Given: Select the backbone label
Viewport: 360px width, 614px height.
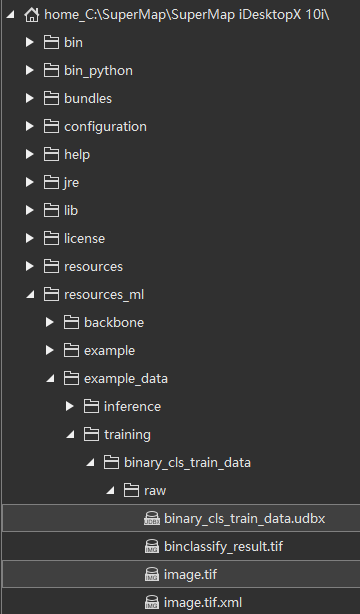Looking at the screenshot, I should pos(114,323).
